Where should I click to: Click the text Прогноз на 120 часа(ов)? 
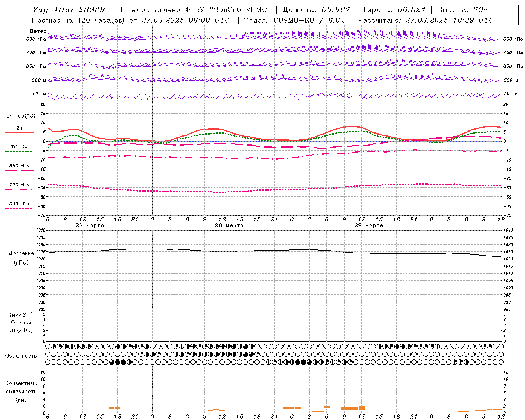pyautogui.click(x=79, y=20)
